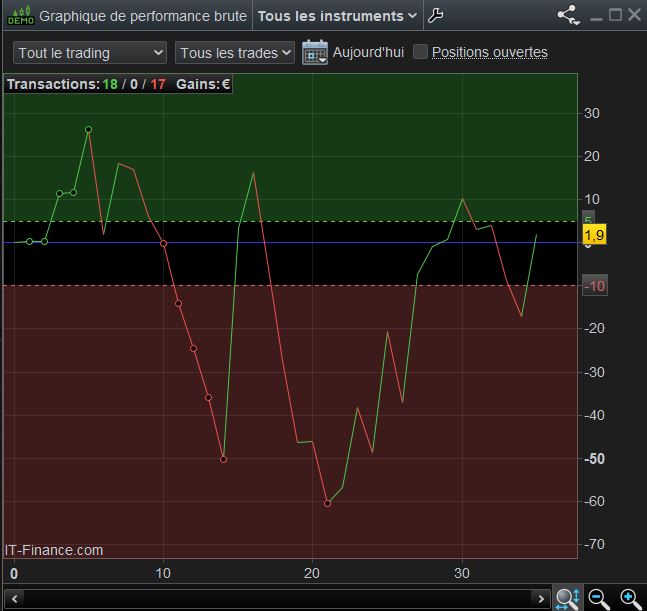Click the DEMO candlestick logo icon
Image resolution: width=647 pixels, height=611 pixels.
[x=21, y=15]
